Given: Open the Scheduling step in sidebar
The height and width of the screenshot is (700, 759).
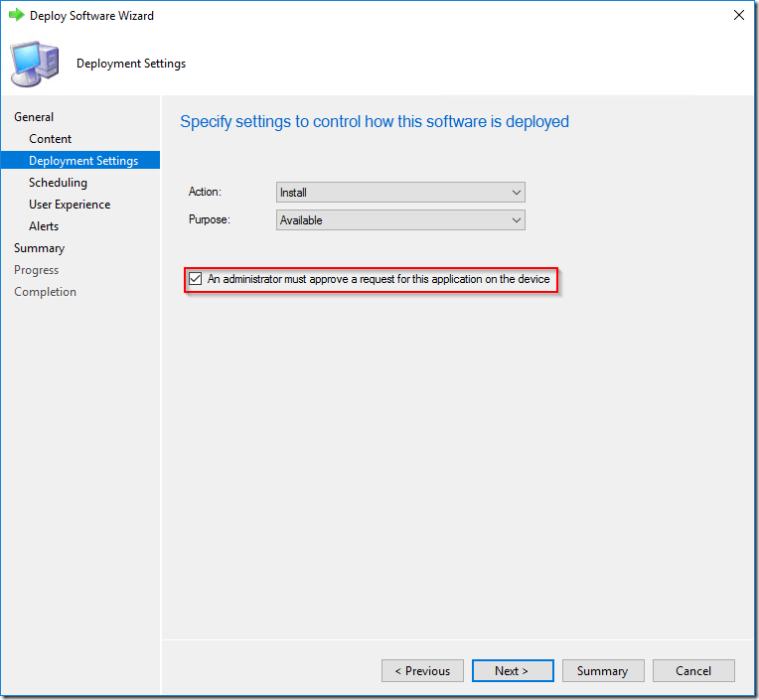Looking at the screenshot, I should 58,183.
